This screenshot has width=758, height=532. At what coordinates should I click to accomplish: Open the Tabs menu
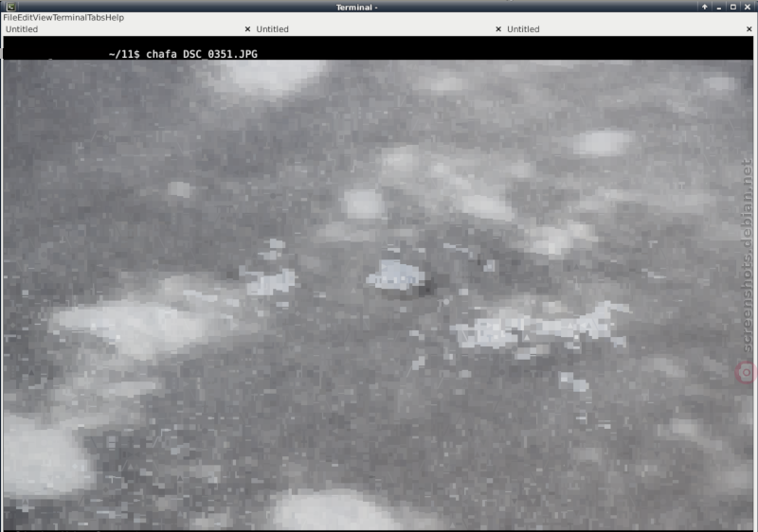click(x=97, y=17)
